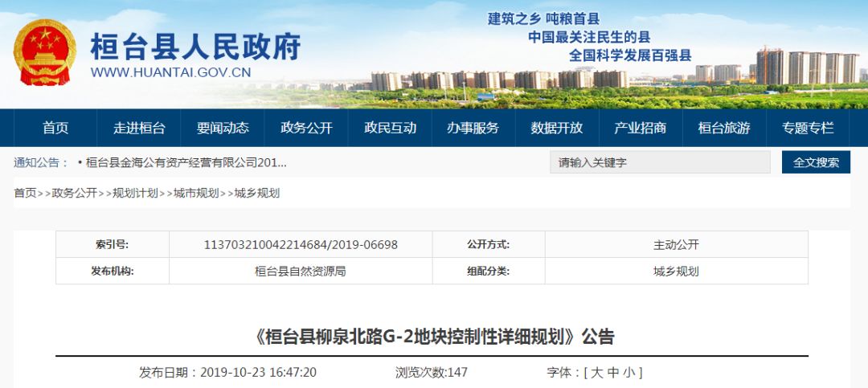Click the 浏览次数:147 view count

point(432,373)
